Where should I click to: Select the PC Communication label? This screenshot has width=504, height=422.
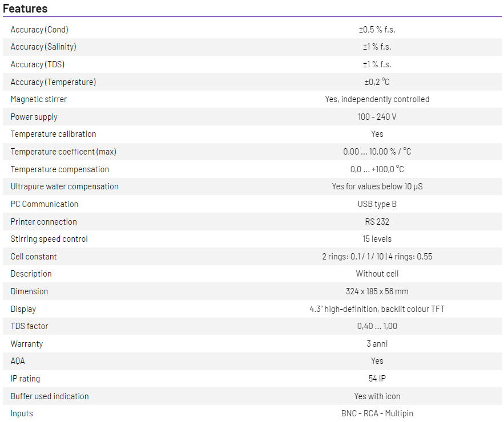click(x=45, y=204)
